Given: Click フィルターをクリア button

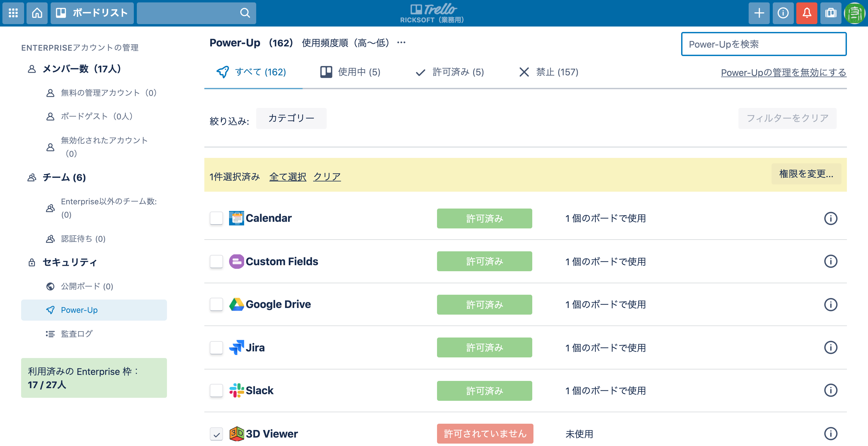Looking at the screenshot, I should (x=787, y=118).
